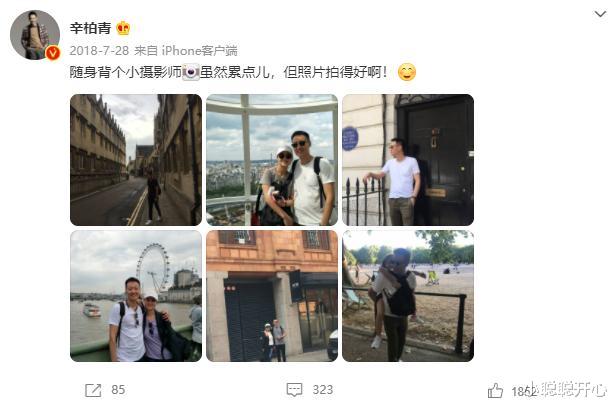
Task: Click the 2018-7-28 post timestamp
Action: 99,50
